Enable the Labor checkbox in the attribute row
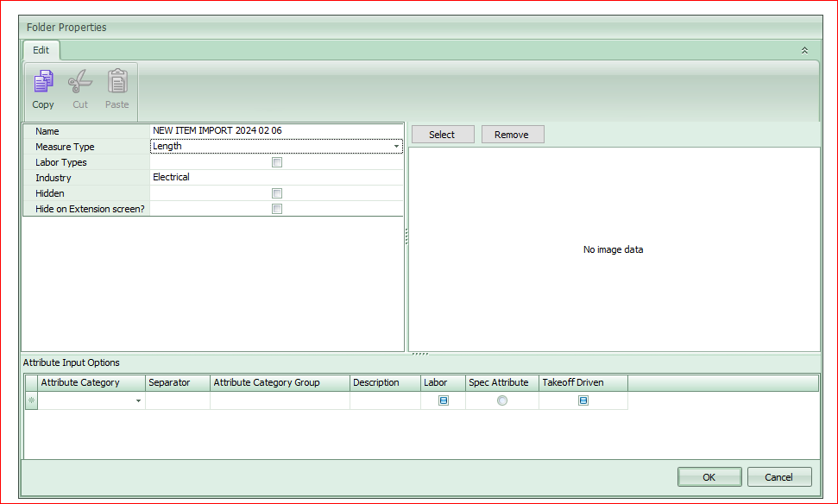 pos(443,400)
